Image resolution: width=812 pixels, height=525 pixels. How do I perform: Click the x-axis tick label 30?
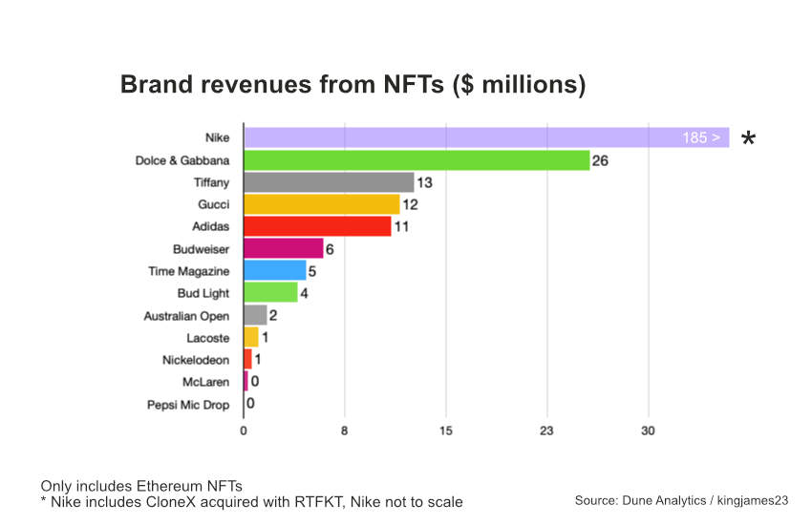[x=648, y=431]
